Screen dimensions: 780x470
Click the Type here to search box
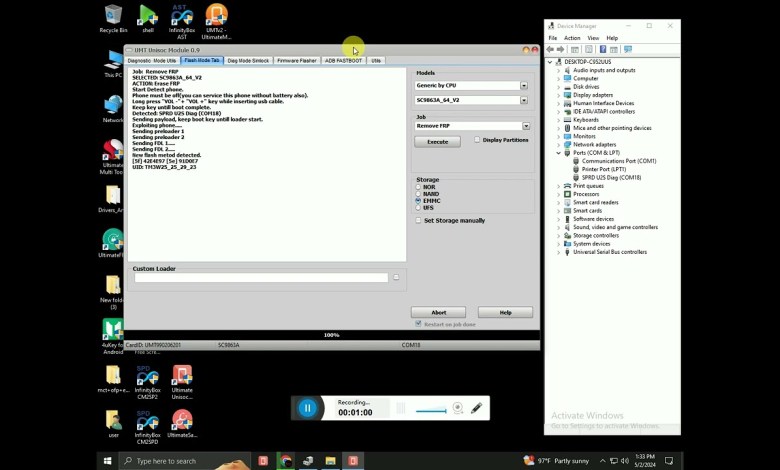coord(184,461)
